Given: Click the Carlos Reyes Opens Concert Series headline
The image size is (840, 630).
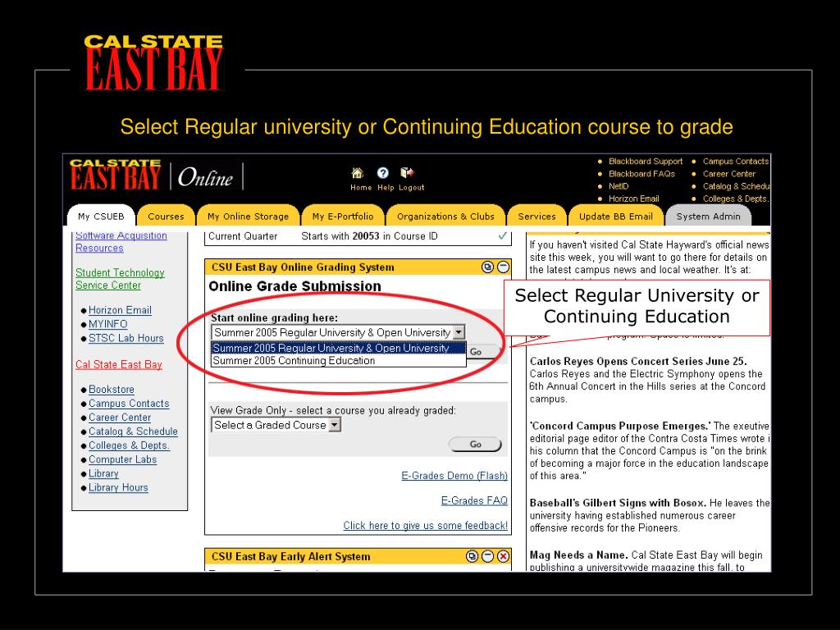Looking at the screenshot, I should click(x=638, y=361).
